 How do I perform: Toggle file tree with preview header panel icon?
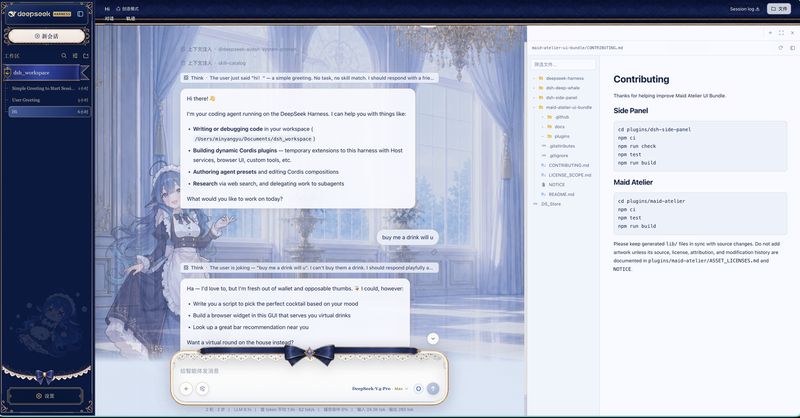792,47
